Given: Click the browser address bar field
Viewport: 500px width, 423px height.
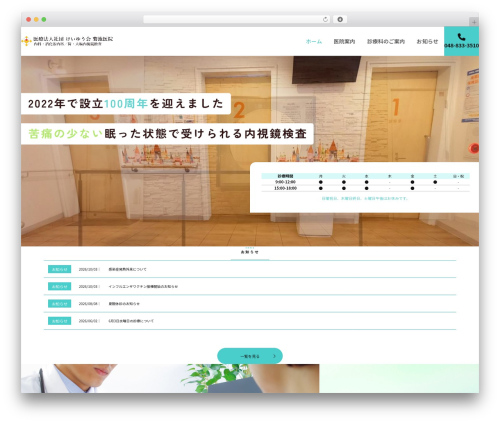Looking at the screenshot, I should tap(237, 19).
